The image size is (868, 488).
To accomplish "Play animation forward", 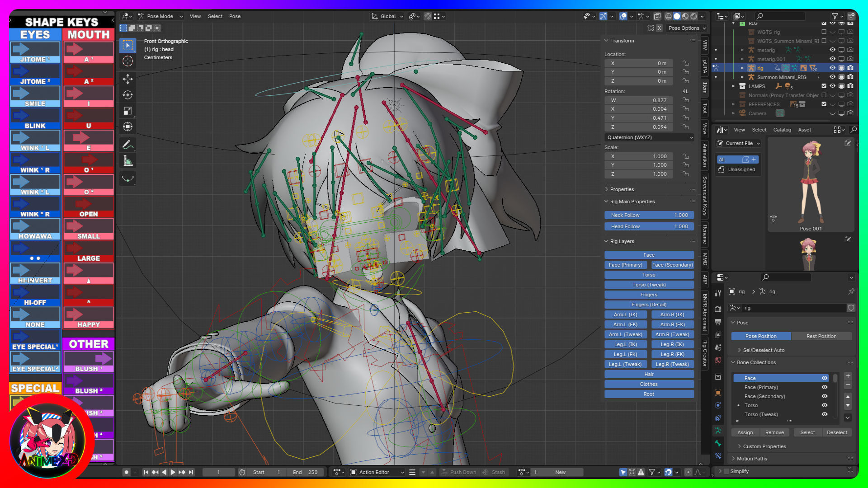I will [173, 472].
